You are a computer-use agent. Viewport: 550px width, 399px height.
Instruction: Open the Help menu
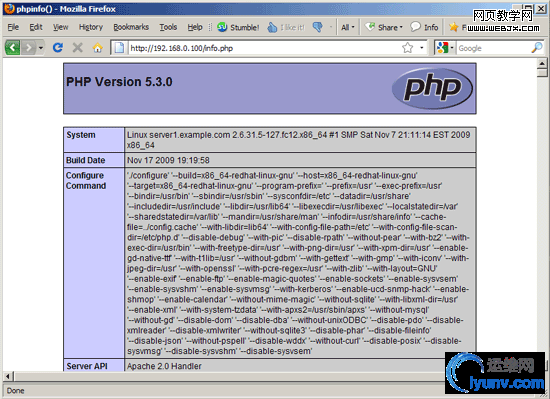[195, 27]
